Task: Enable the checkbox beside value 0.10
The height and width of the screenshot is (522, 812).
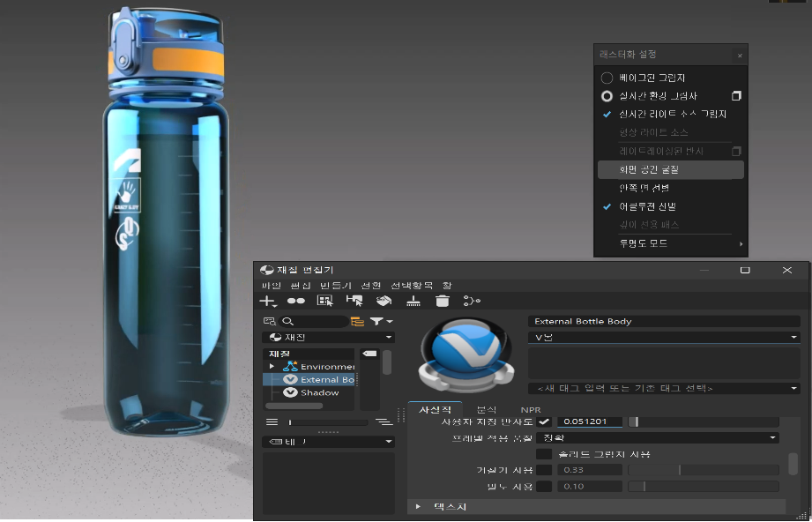Action: pos(544,486)
